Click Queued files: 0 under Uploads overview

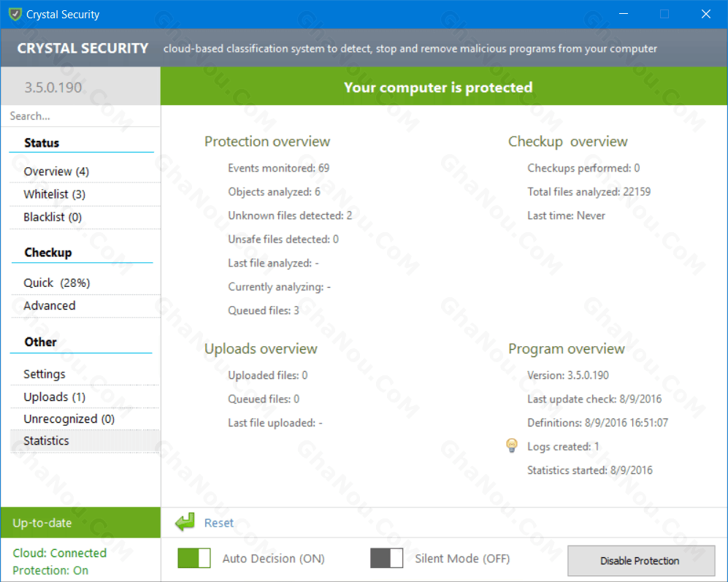tap(264, 399)
